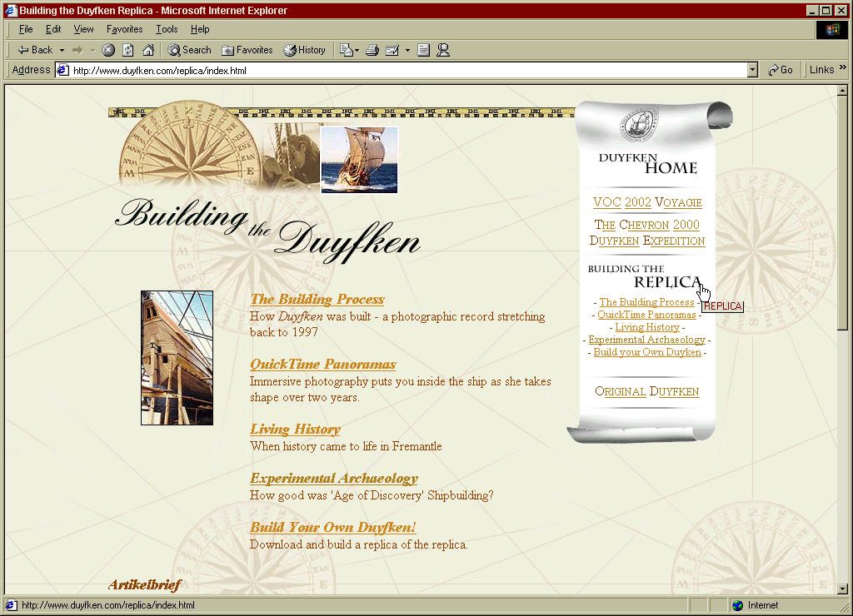Expand the Links toolbar chevron

[x=843, y=68]
